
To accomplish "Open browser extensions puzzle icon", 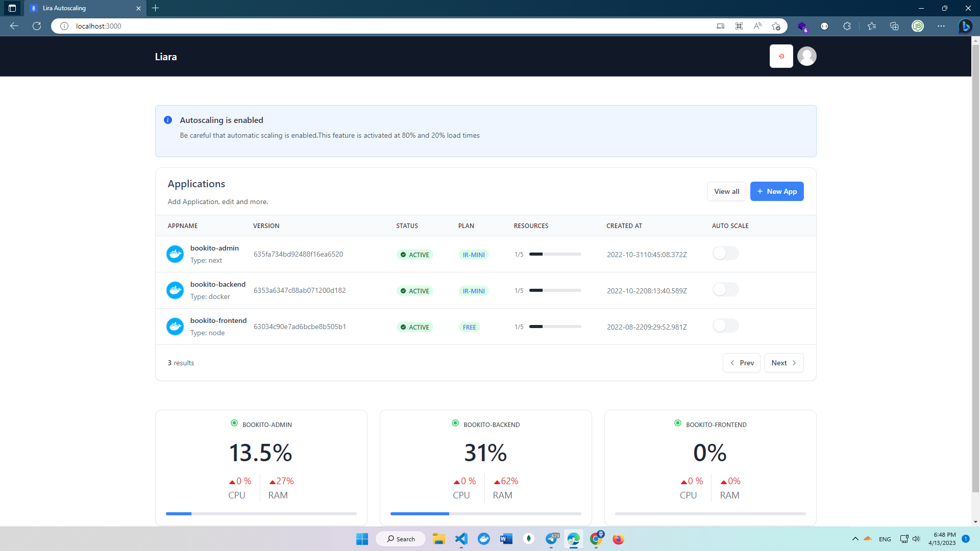I will [x=847, y=26].
